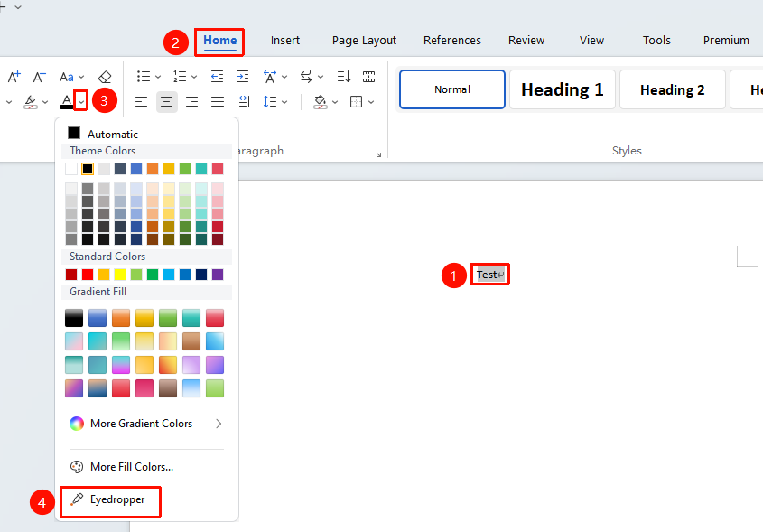763x532 pixels.
Task: Expand the line spacing dropdown arrow
Action: 284,102
